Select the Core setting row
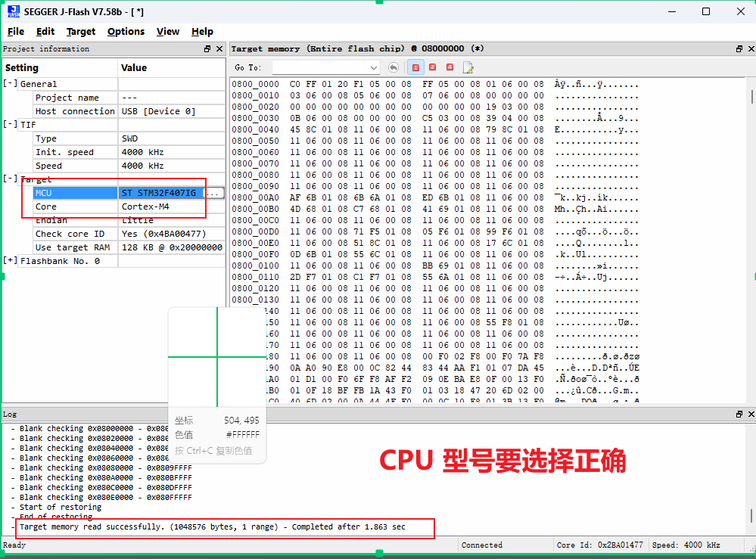756x559 pixels. 129,207
